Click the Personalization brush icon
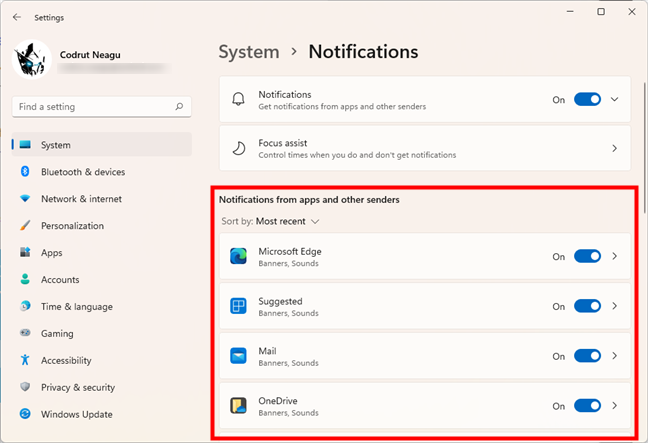Viewport: 648px width, 443px height. tap(25, 226)
